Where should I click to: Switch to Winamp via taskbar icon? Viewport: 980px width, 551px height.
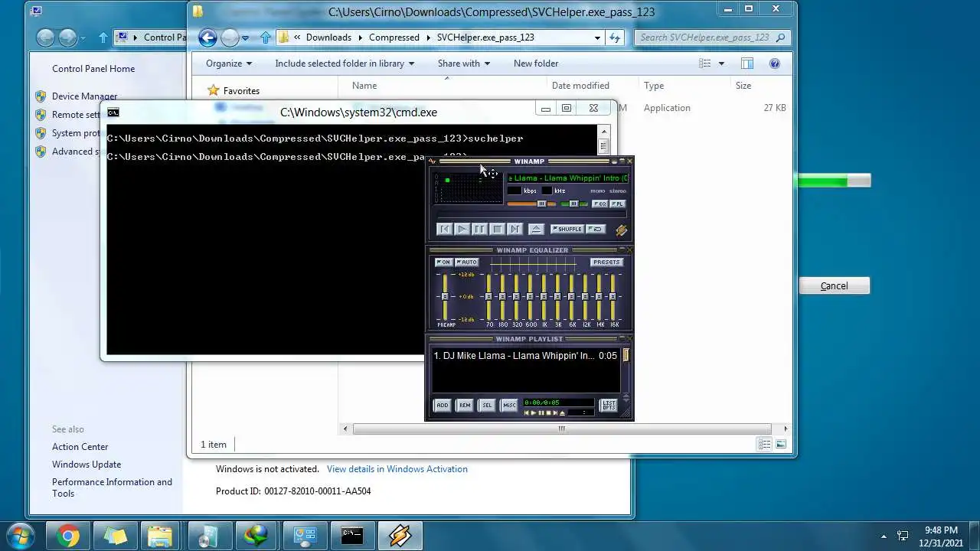point(400,536)
